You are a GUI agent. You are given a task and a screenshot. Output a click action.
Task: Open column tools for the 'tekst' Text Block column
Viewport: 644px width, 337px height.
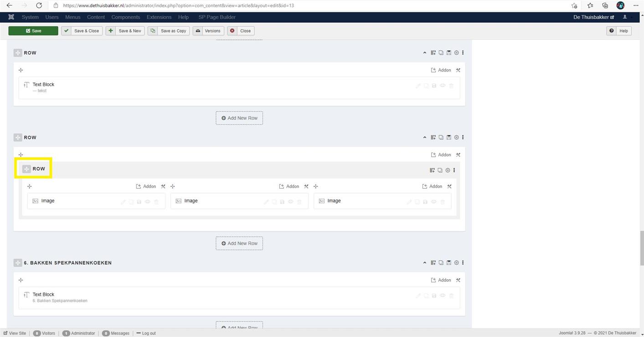coord(458,70)
